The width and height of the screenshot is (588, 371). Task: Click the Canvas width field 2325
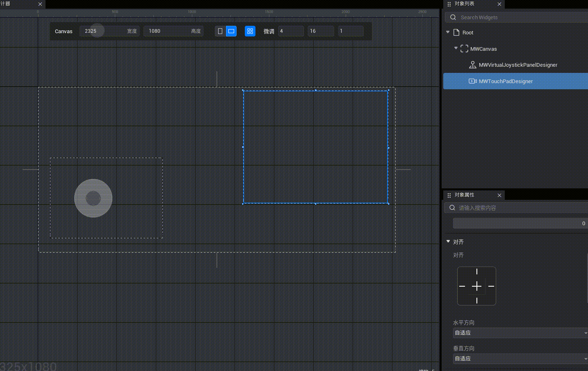point(109,31)
